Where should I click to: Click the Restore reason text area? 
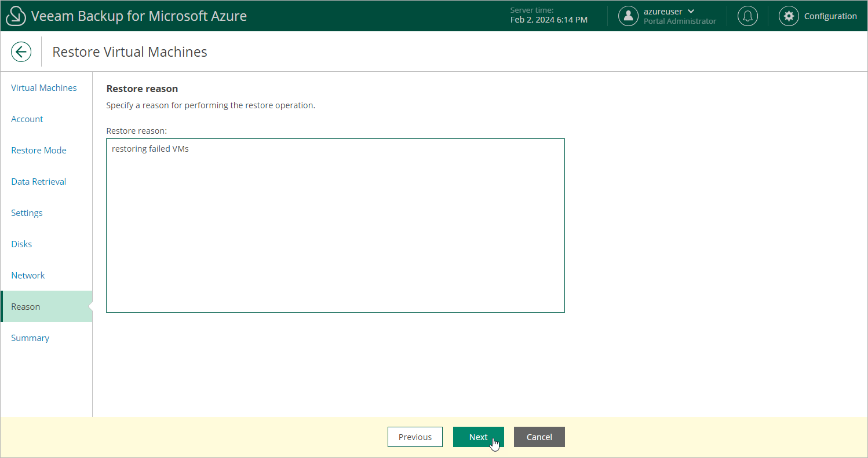coord(335,225)
